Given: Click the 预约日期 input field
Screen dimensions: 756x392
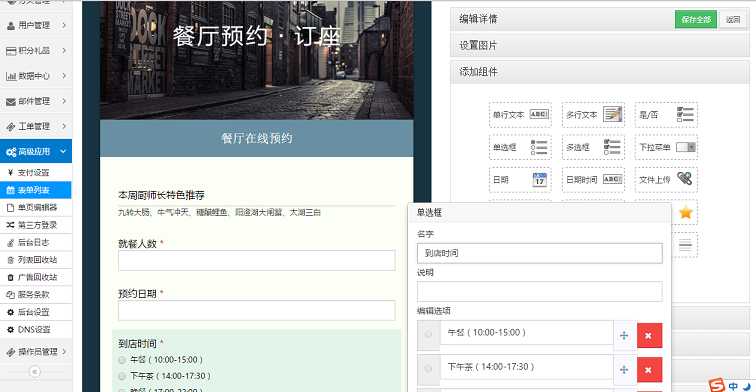Looking at the screenshot, I should tap(256, 311).
